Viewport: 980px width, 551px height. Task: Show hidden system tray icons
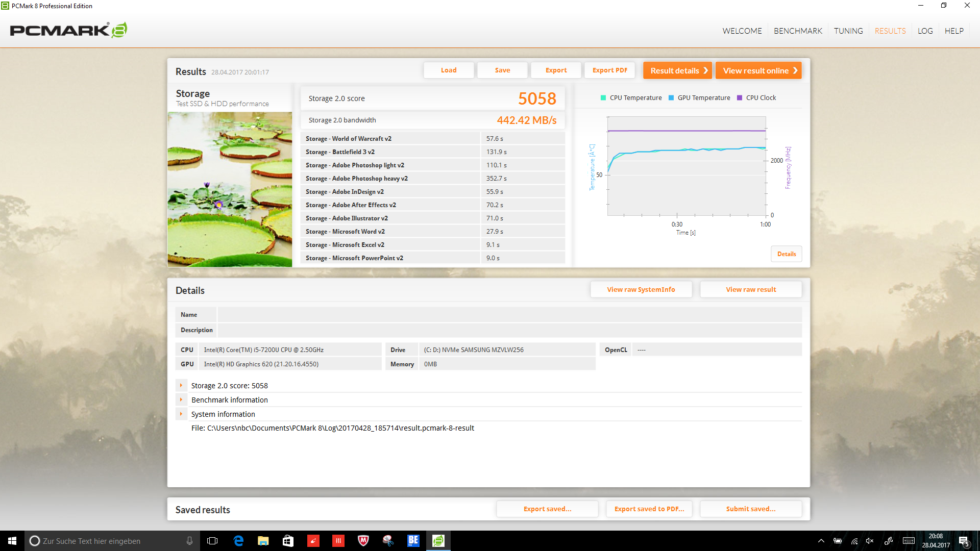pos(821,541)
